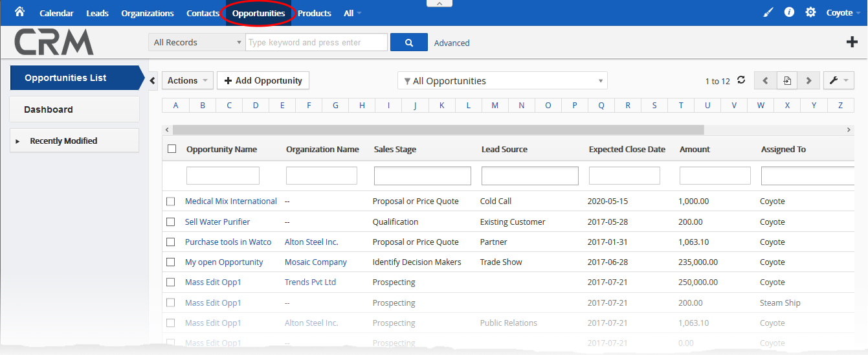Click the search magnifier button

click(x=409, y=42)
